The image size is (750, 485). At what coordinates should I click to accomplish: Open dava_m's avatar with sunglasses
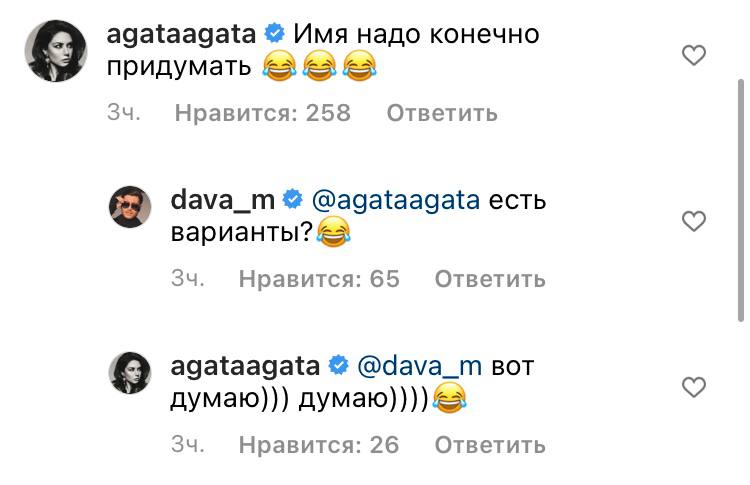[130, 207]
